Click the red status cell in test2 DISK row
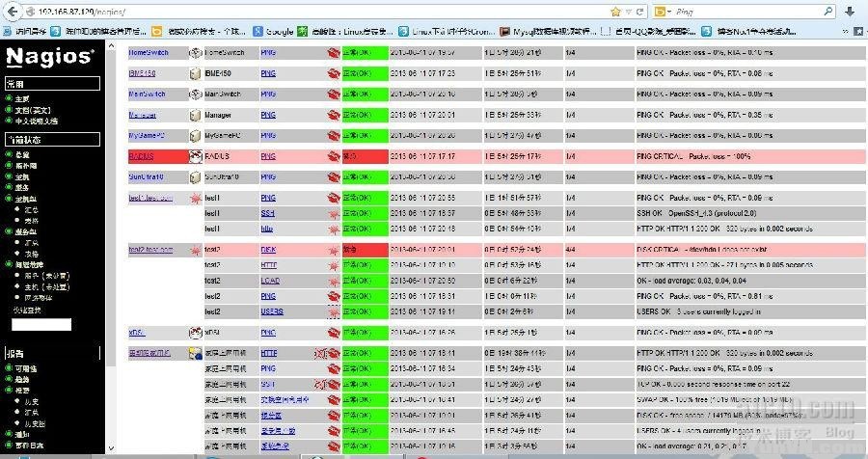The width and height of the screenshot is (868, 459). tap(365, 251)
